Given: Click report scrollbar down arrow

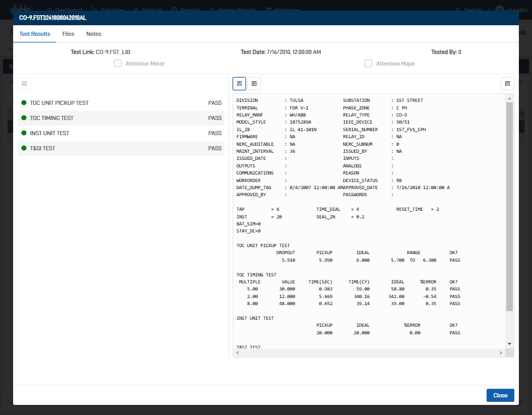Looking at the screenshot, I should (509, 344).
